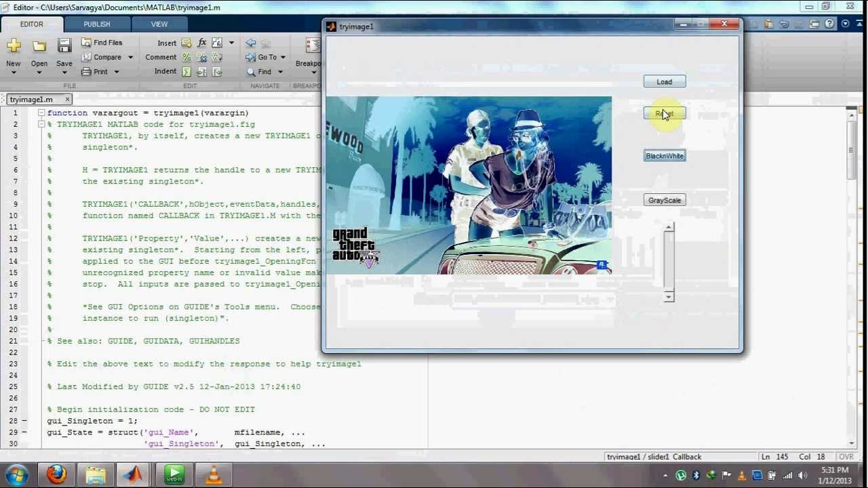This screenshot has height=488, width=868.
Task: Click the file explorer taskbar icon
Action: (x=96, y=474)
